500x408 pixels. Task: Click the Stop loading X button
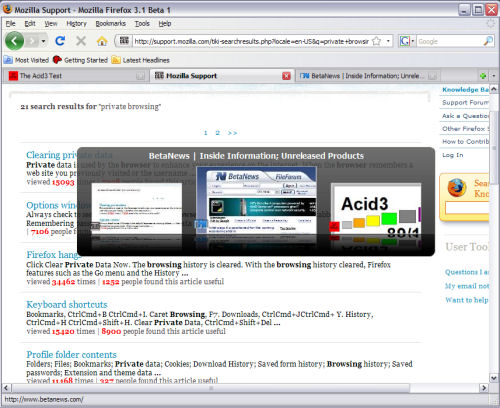pyautogui.click(x=81, y=41)
